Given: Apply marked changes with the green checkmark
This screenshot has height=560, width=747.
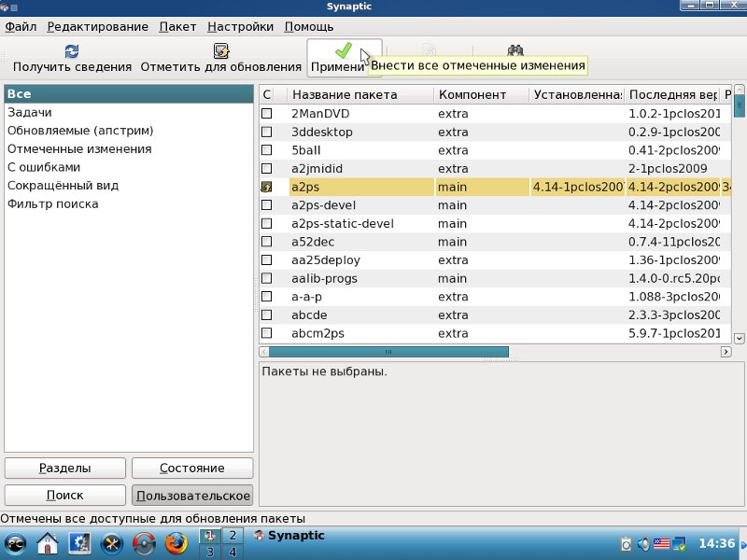Looking at the screenshot, I should pos(344,51).
